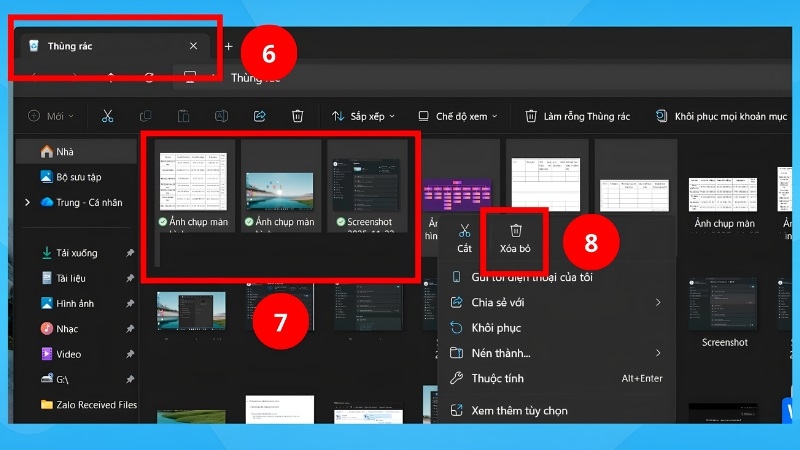The height and width of the screenshot is (450, 800).
Task: Expand the Trung - Cá nhân node
Action: pyautogui.click(x=27, y=203)
